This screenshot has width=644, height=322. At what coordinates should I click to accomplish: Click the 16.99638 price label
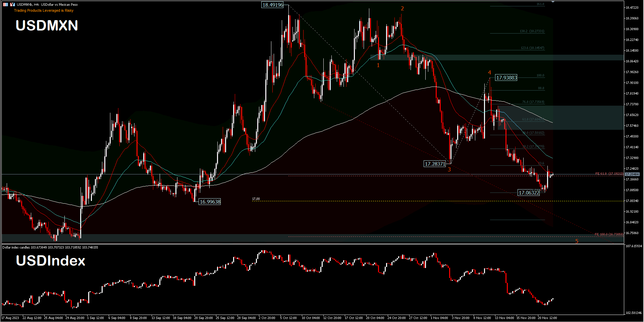[x=210, y=202]
